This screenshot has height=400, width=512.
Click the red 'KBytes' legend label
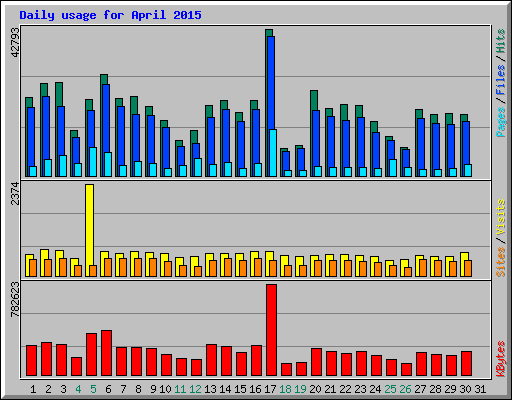pos(501,359)
